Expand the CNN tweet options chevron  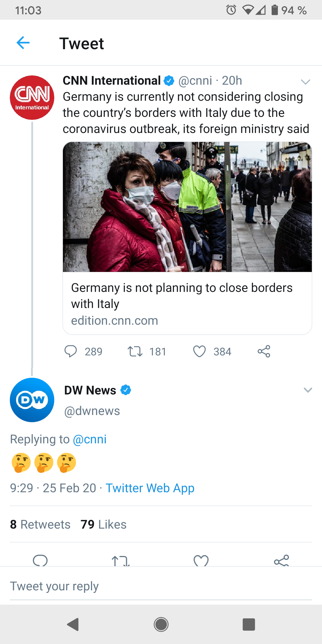(x=306, y=82)
